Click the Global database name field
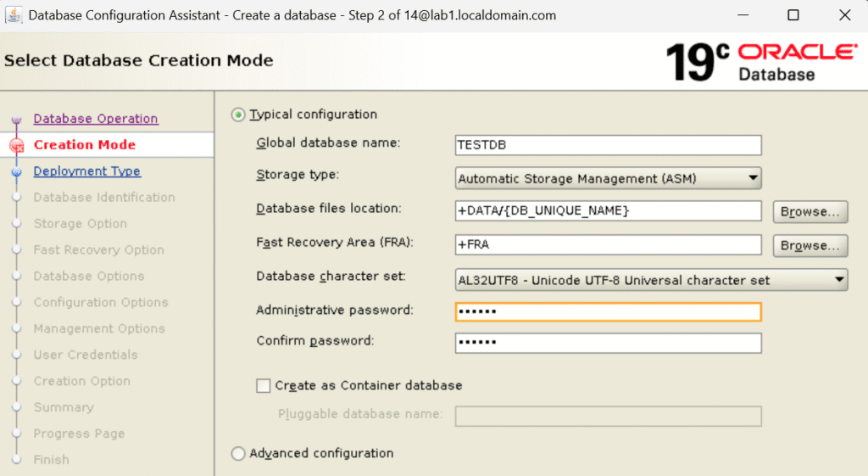Viewport: 868px width, 476px height. tap(608, 144)
